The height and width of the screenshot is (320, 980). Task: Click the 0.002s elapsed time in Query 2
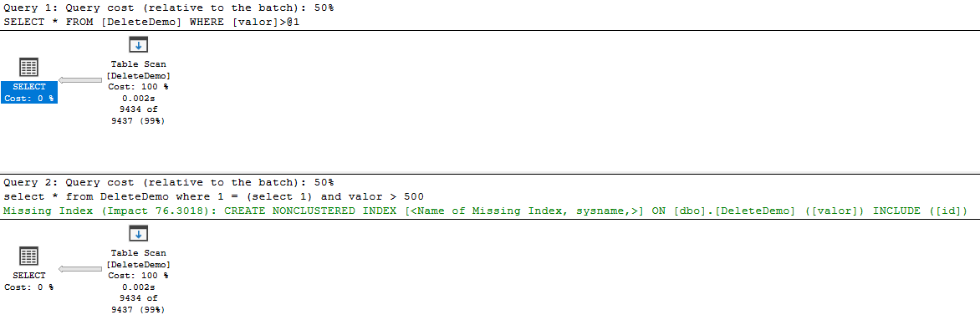pos(138,287)
